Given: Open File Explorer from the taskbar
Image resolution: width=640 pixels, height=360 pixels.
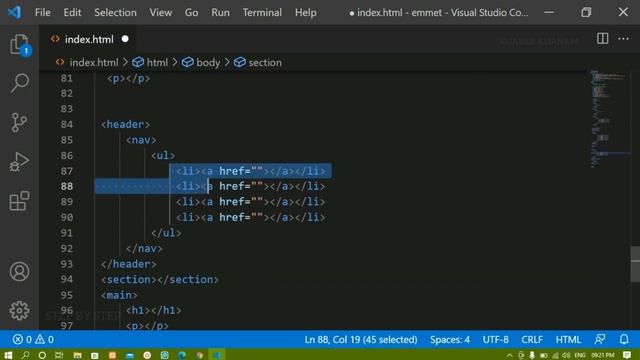Looking at the screenshot, I should pos(77,355).
